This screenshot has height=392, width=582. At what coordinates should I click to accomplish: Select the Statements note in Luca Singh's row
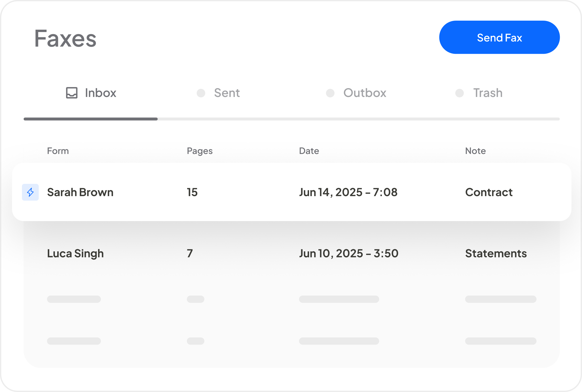coord(496,254)
